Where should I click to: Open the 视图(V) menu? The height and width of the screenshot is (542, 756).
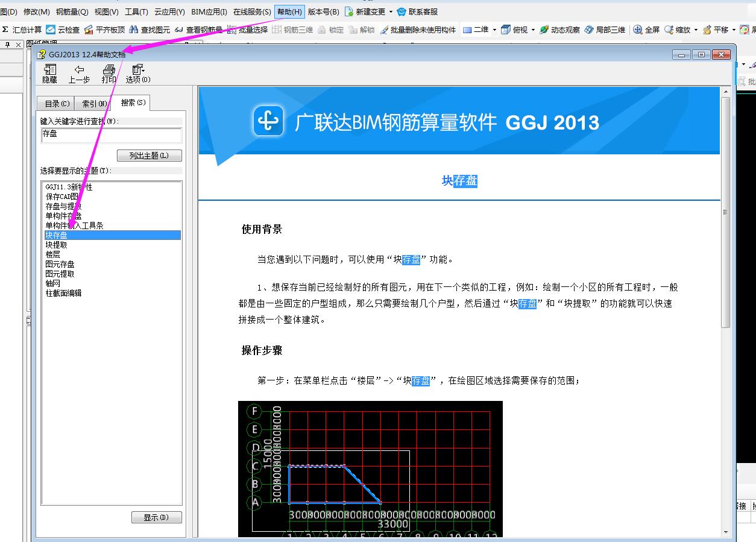click(x=106, y=11)
